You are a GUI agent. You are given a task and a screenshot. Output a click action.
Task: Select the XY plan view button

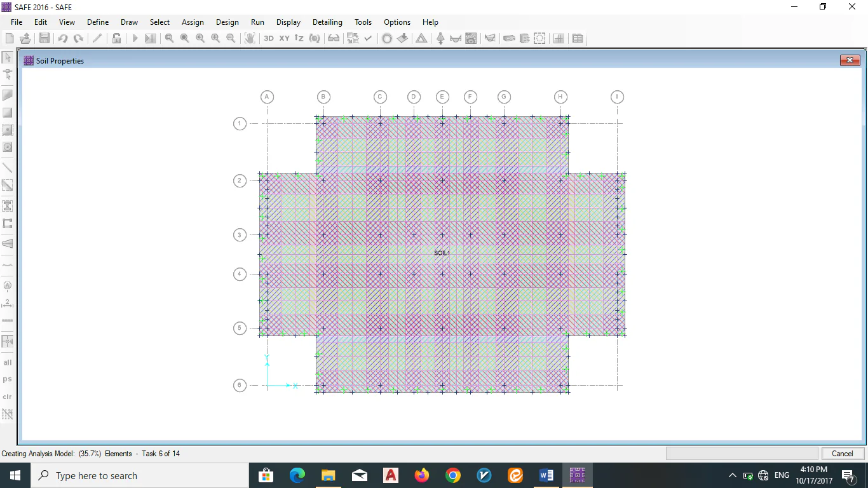[x=284, y=38]
